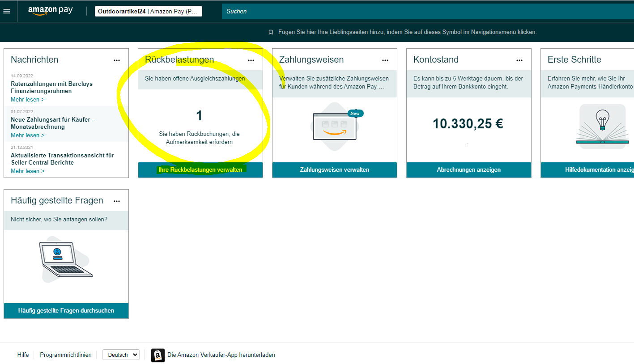Click the Lieblingsseiten hinzufügen hint text
634x364 pixels.
coord(408,32)
